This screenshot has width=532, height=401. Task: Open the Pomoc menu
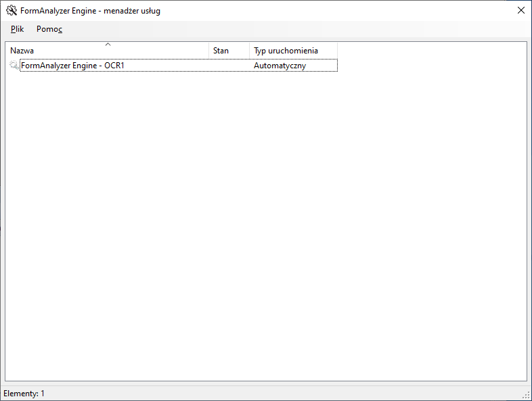(49, 29)
